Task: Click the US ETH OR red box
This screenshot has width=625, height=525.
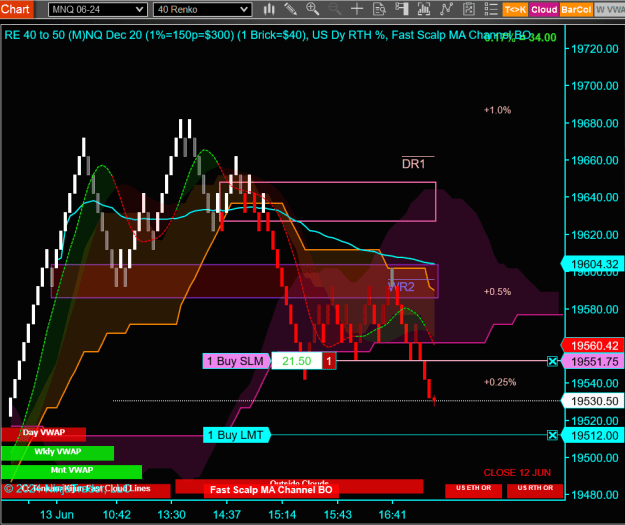Action: 474,490
